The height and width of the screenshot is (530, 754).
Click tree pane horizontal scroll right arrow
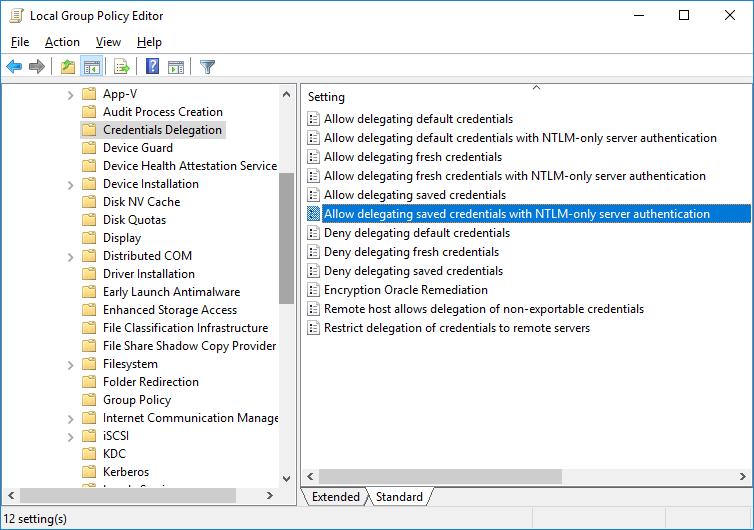(270, 495)
